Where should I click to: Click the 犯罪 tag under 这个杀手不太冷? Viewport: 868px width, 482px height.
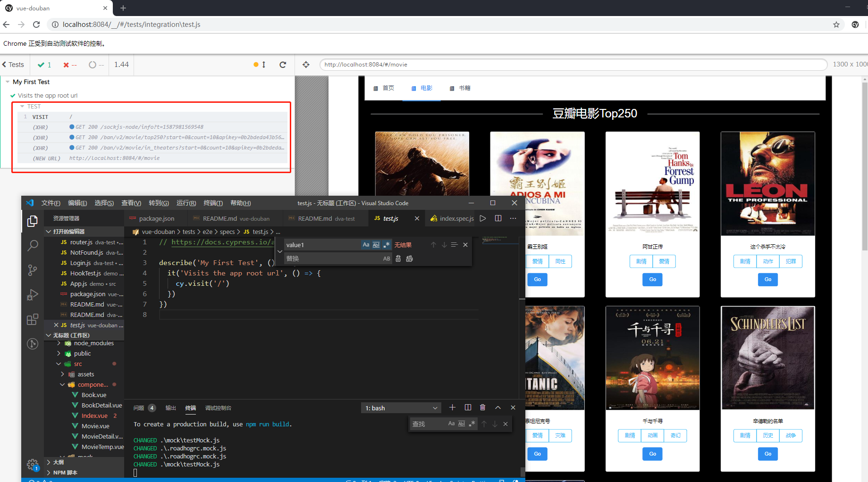[x=791, y=261]
